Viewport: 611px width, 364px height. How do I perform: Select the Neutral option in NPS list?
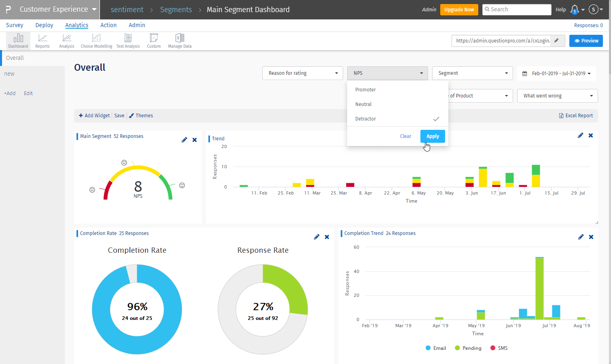(363, 104)
